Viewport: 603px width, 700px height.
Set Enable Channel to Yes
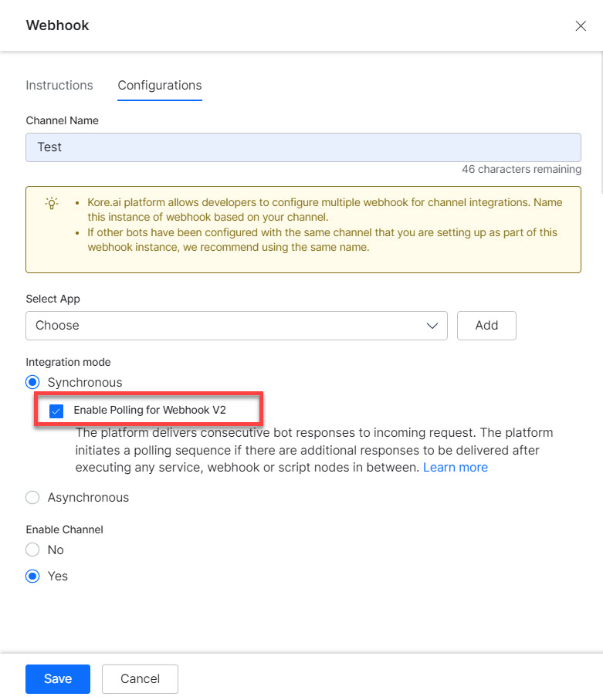pyautogui.click(x=32, y=577)
